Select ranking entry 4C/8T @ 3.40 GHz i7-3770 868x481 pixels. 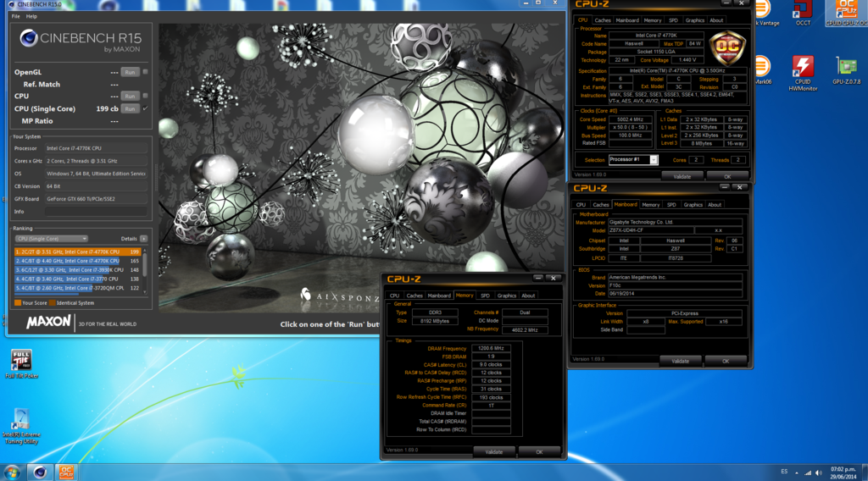click(x=77, y=279)
